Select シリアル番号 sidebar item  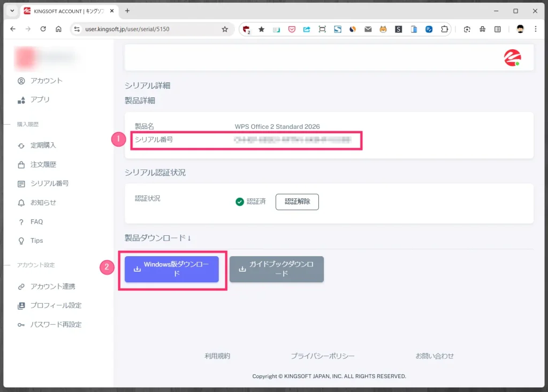tap(43, 183)
